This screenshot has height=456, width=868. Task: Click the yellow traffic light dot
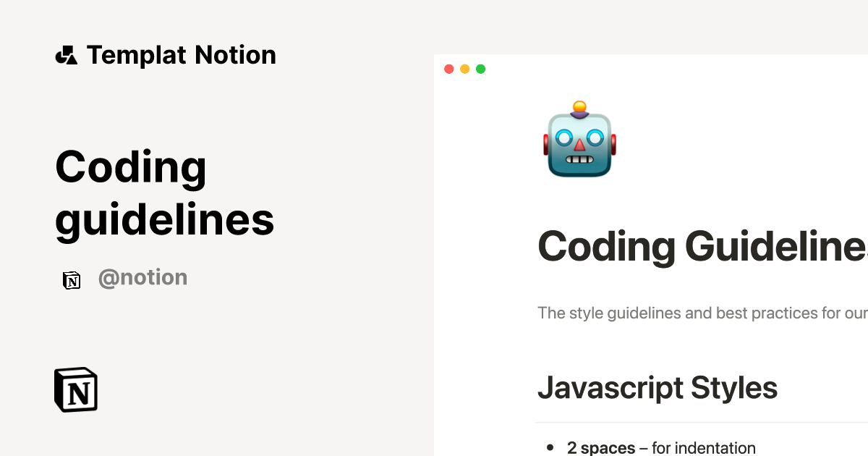click(x=464, y=68)
